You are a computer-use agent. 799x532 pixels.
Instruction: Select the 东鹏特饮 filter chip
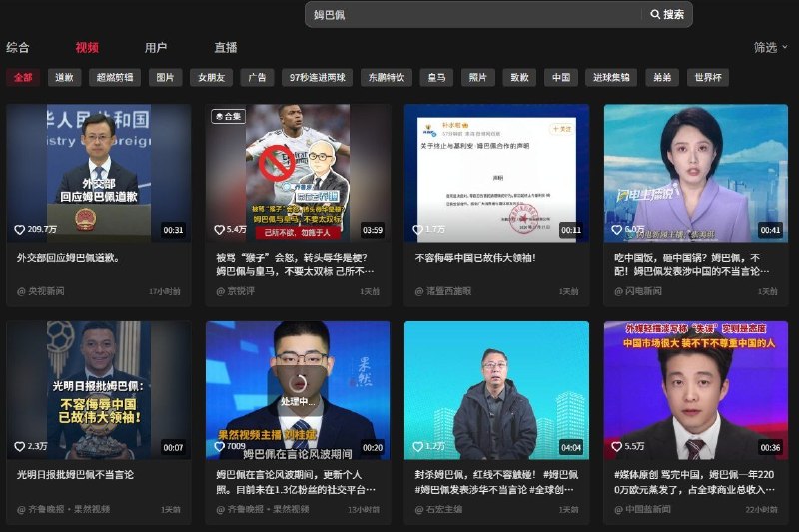[x=387, y=78]
